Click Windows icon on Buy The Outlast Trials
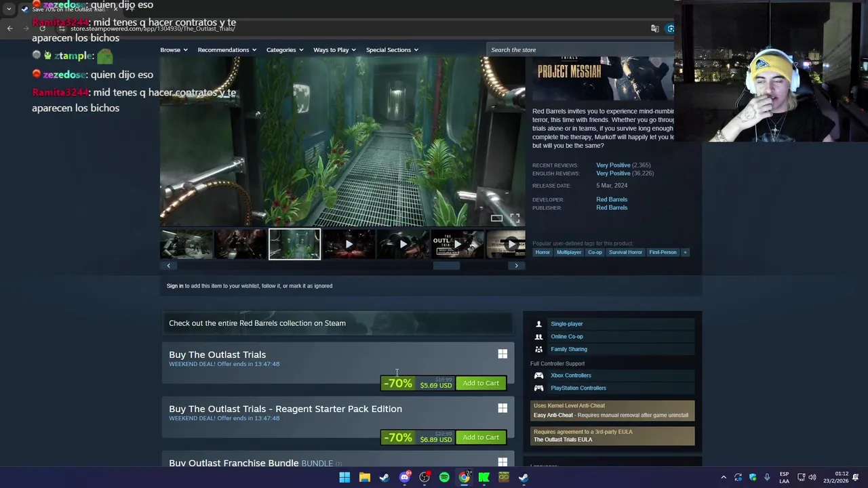 click(502, 354)
